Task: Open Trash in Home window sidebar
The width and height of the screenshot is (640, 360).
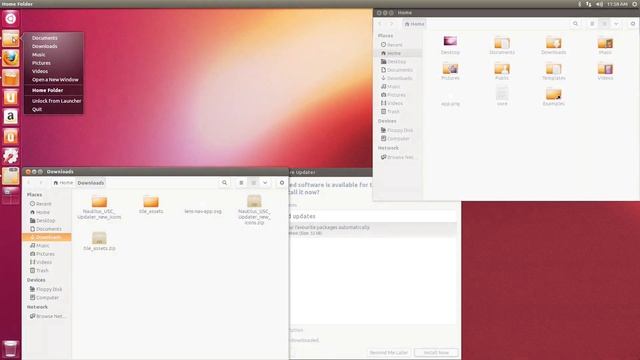Action: click(390, 111)
